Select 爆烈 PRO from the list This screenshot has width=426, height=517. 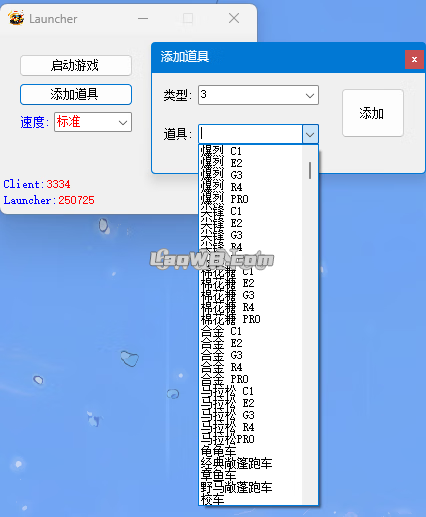coord(251,199)
